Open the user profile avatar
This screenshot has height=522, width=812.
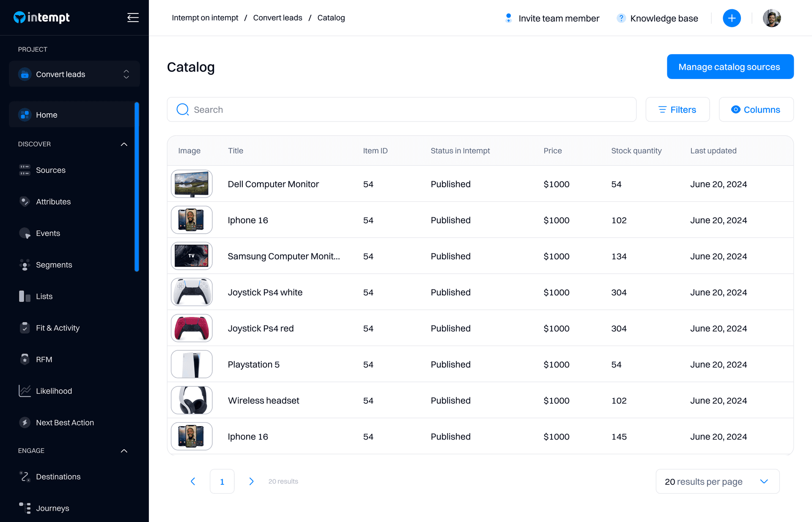772,18
